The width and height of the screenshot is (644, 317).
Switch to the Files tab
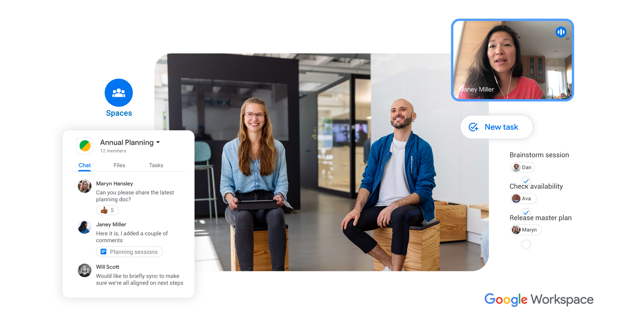coord(119,165)
